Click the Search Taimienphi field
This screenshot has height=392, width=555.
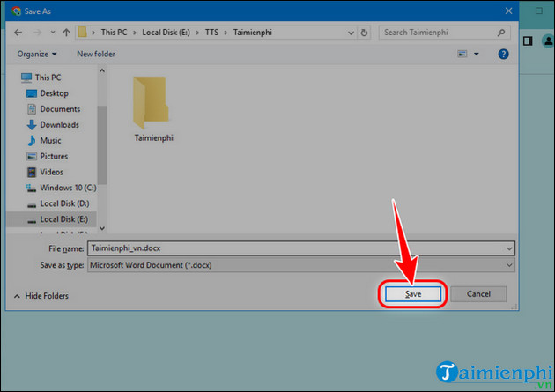(444, 33)
